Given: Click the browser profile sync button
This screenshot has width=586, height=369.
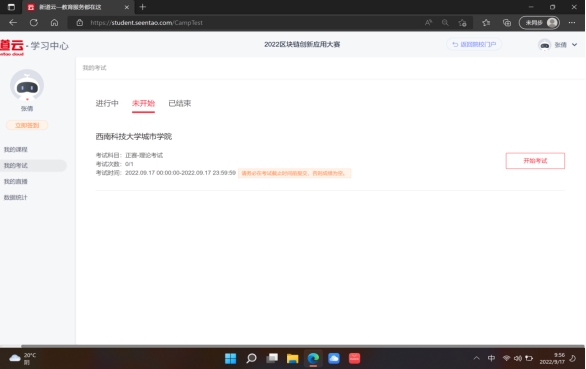Looking at the screenshot, I should click(539, 22).
